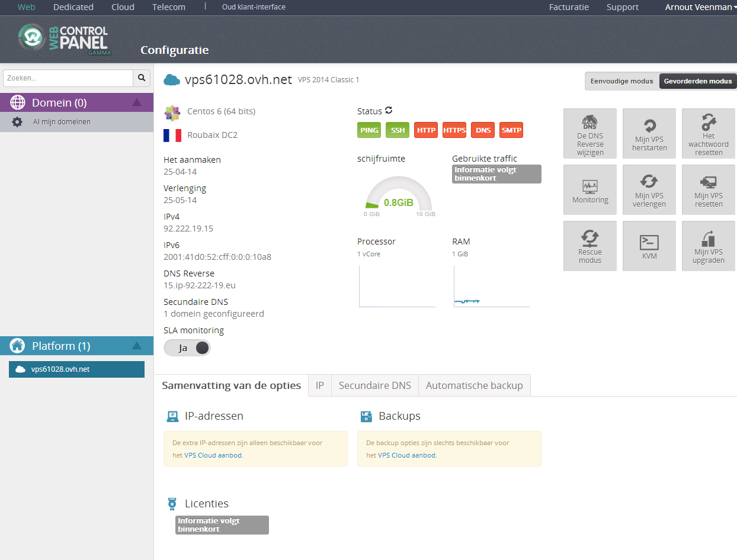This screenshot has height=560, width=737.
Task: Toggle the SLA monitoring switch
Action: click(x=187, y=348)
